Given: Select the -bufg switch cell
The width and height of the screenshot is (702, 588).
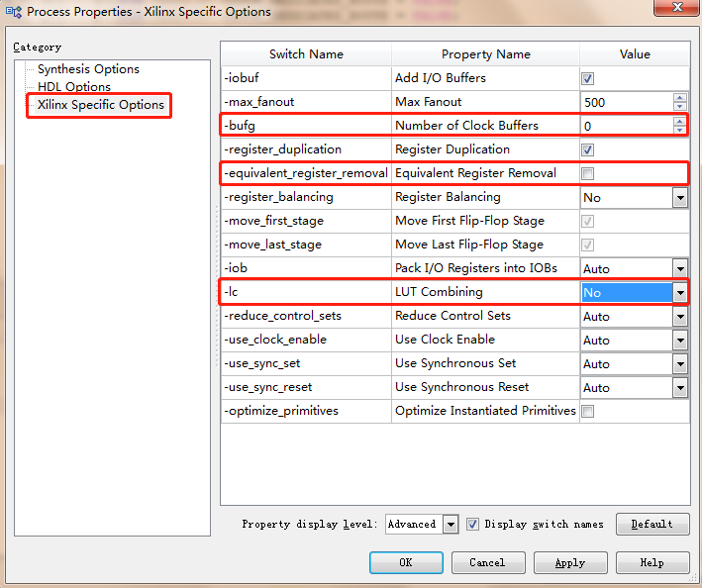Looking at the screenshot, I should 306,126.
